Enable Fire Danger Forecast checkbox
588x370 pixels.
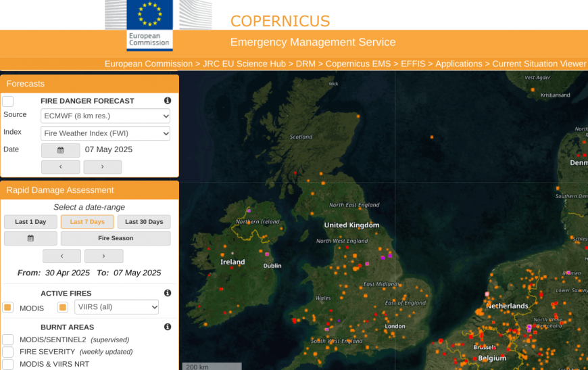8,101
